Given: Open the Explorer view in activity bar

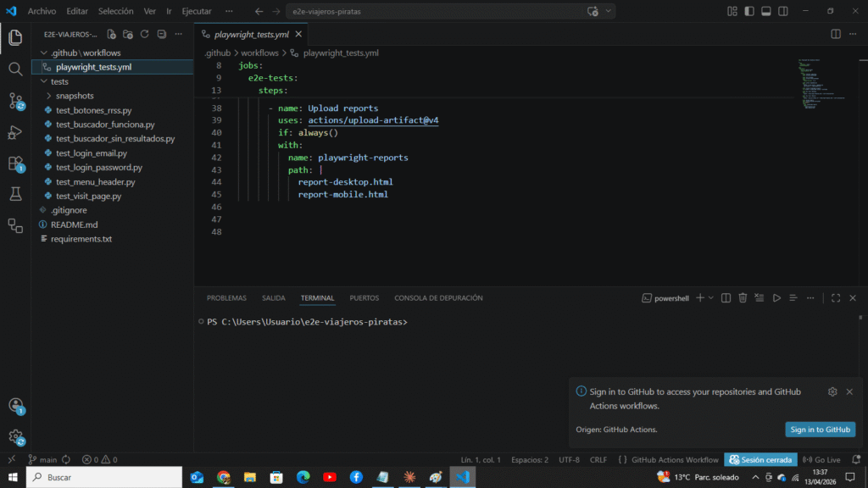Looking at the screenshot, I should 15,37.
